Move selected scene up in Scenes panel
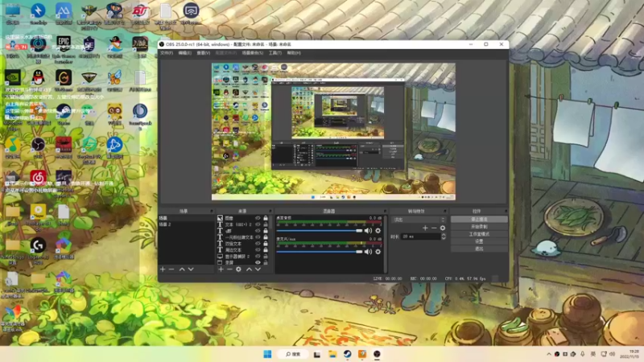Image resolution: width=644 pixels, height=362 pixels. click(182, 269)
